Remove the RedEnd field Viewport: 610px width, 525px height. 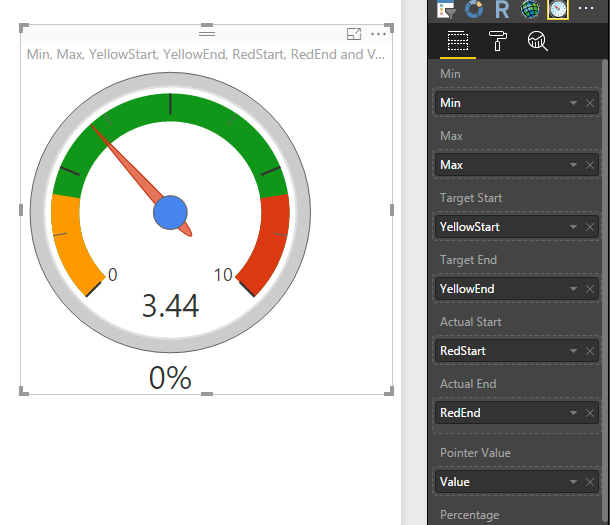click(x=590, y=413)
